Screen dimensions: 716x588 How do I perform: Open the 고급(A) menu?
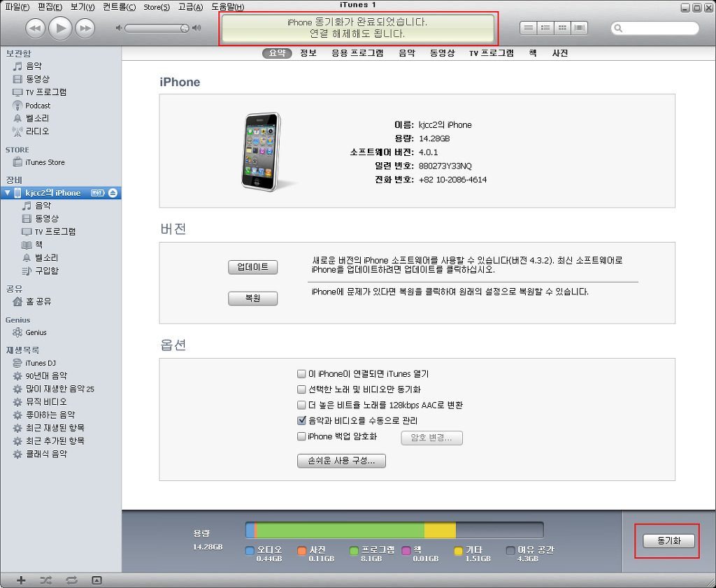point(190,7)
